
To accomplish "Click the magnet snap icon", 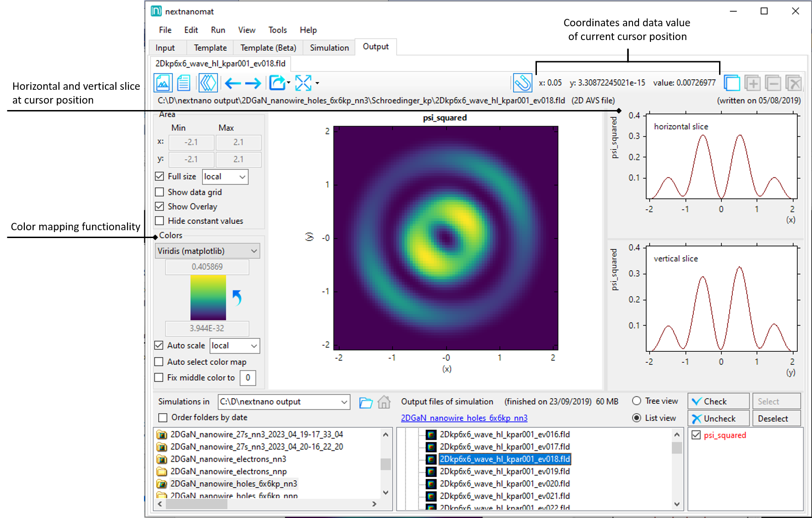I will coord(523,83).
